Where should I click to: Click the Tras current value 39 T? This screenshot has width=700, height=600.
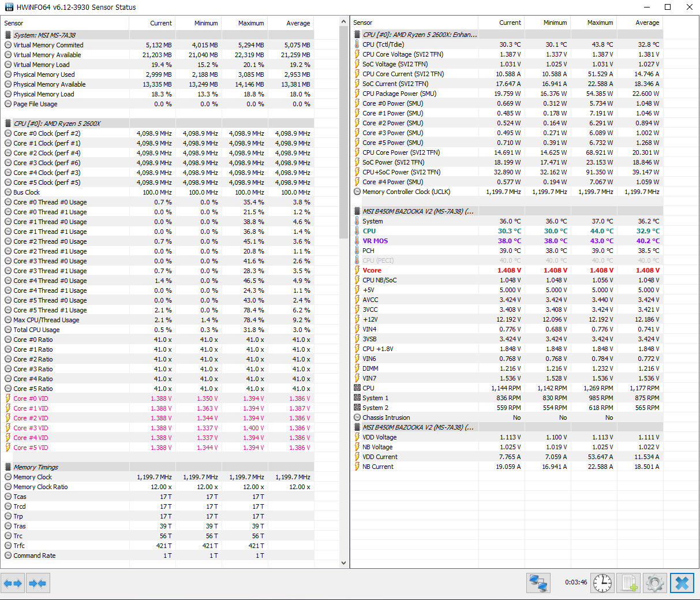point(166,526)
